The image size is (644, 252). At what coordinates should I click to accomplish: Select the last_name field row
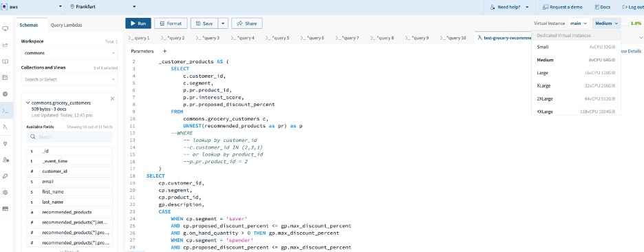69,202
